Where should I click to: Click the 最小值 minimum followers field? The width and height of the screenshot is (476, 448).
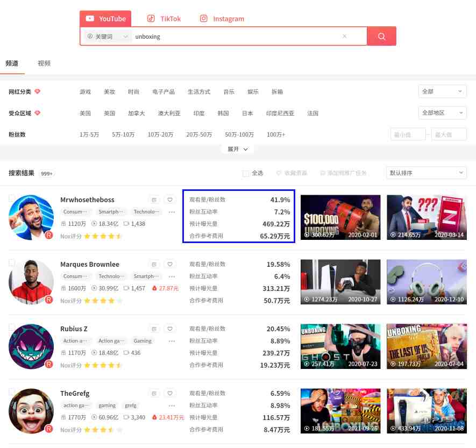(x=408, y=134)
